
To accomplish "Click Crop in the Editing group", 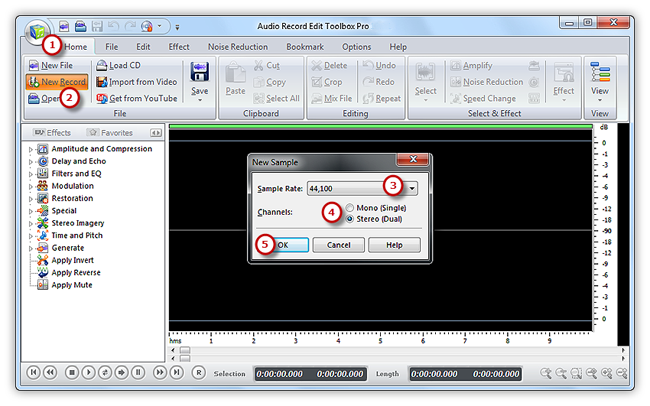I will 327,82.
